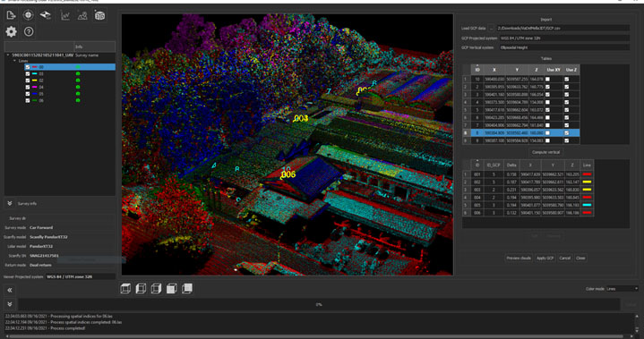Select result row 001 with delta 0.158
This screenshot has height=339, width=644.
click(x=528, y=174)
